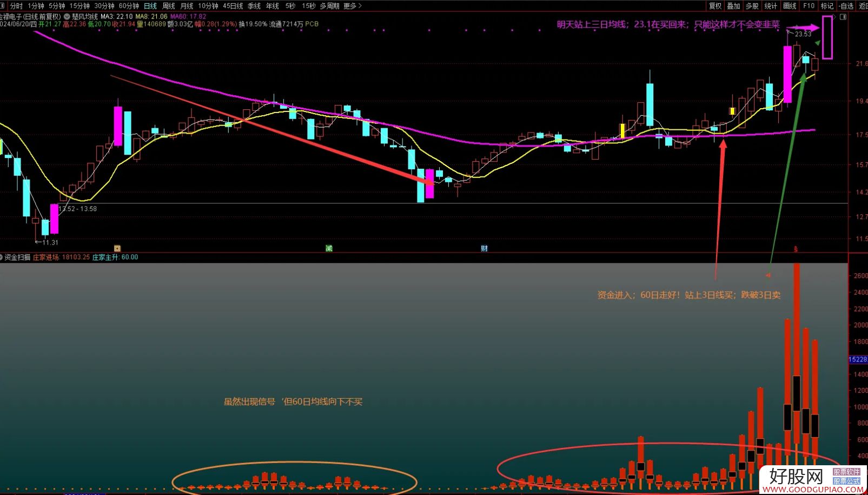
Task: Select the 5秒 period tab
Action: [x=290, y=6]
